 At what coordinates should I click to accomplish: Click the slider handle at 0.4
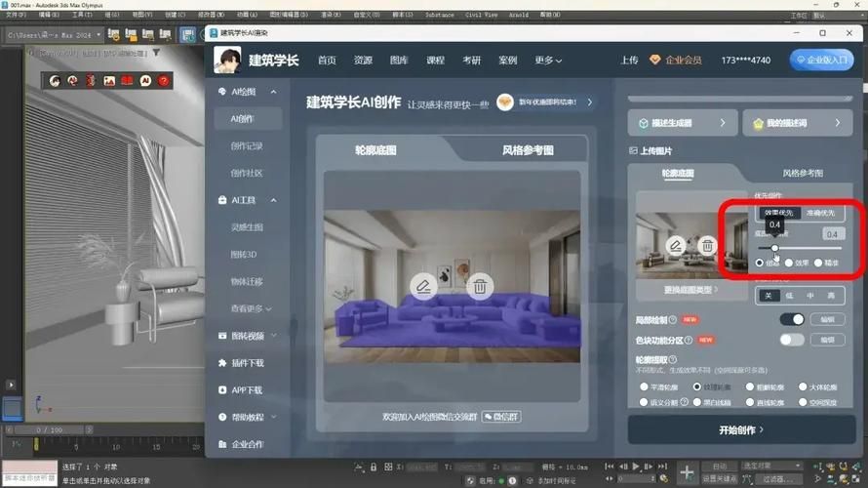pos(775,248)
